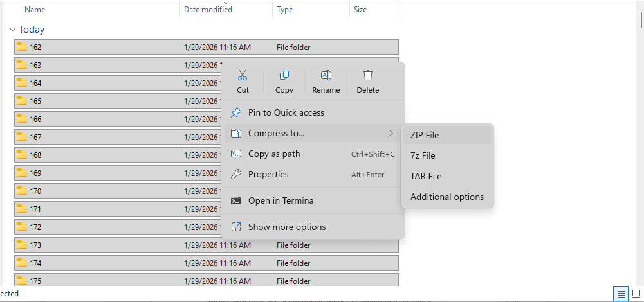Choose Show more options
Image resolution: width=644 pixels, height=302 pixels.
pos(313,227)
